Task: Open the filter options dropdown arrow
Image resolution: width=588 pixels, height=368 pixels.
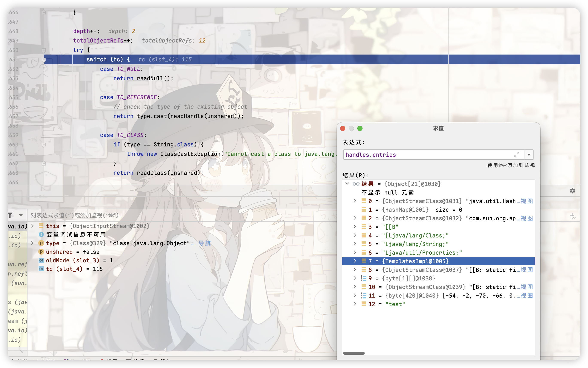Action: click(x=21, y=215)
